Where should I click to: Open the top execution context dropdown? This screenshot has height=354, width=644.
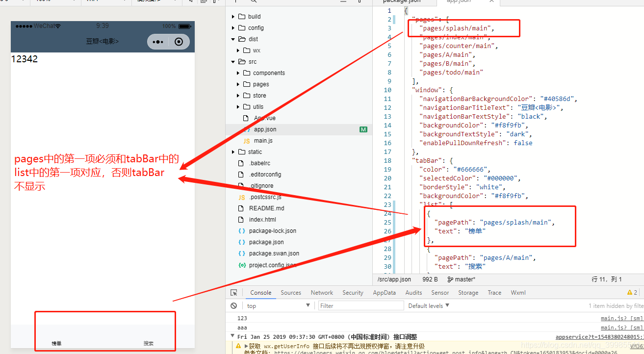pos(279,305)
